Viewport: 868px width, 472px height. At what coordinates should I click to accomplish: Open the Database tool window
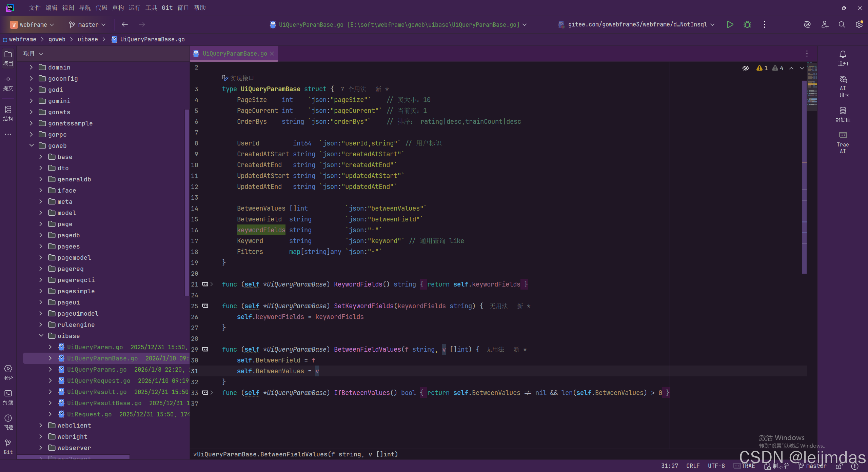(x=843, y=114)
